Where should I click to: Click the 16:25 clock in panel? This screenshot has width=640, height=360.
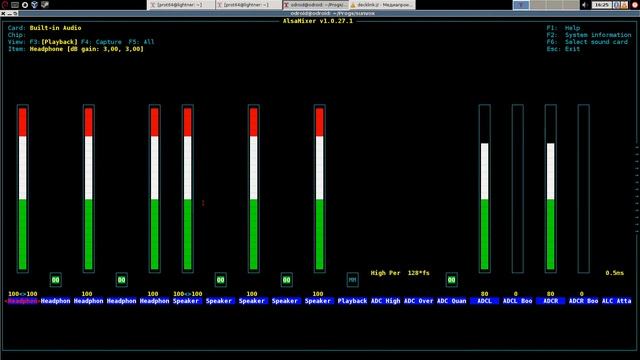[602, 5]
